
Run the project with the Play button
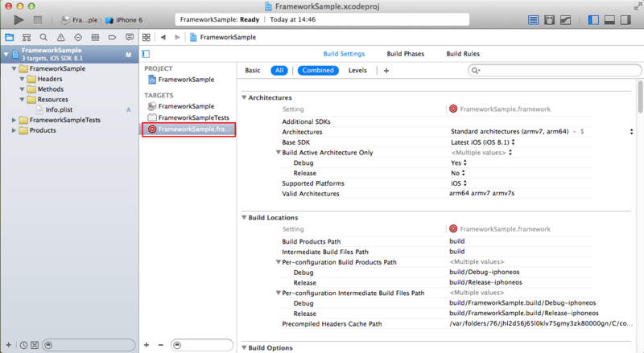click(x=19, y=20)
